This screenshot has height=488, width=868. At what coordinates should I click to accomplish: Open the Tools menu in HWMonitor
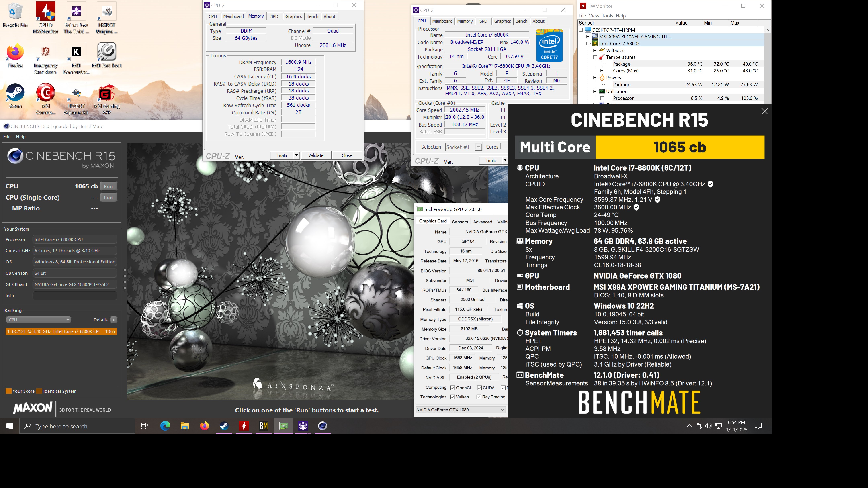click(607, 16)
